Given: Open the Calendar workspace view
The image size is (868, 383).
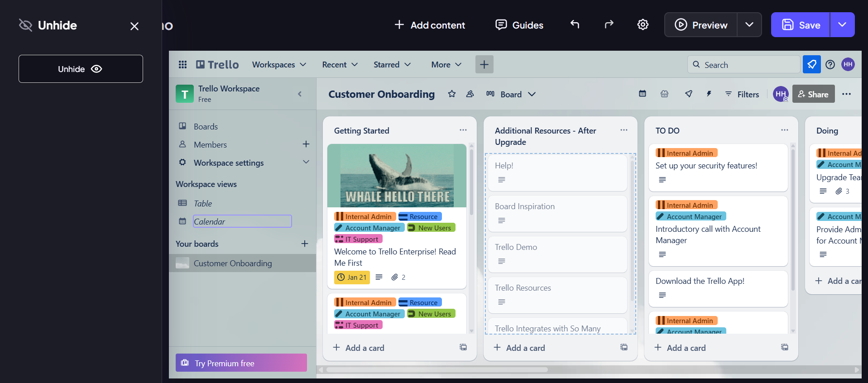Looking at the screenshot, I should pos(242,221).
